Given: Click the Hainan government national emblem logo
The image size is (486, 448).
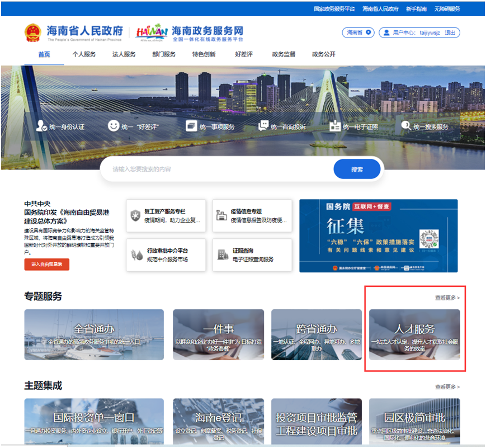Looking at the screenshot, I should pyautogui.click(x=33, y=32).
